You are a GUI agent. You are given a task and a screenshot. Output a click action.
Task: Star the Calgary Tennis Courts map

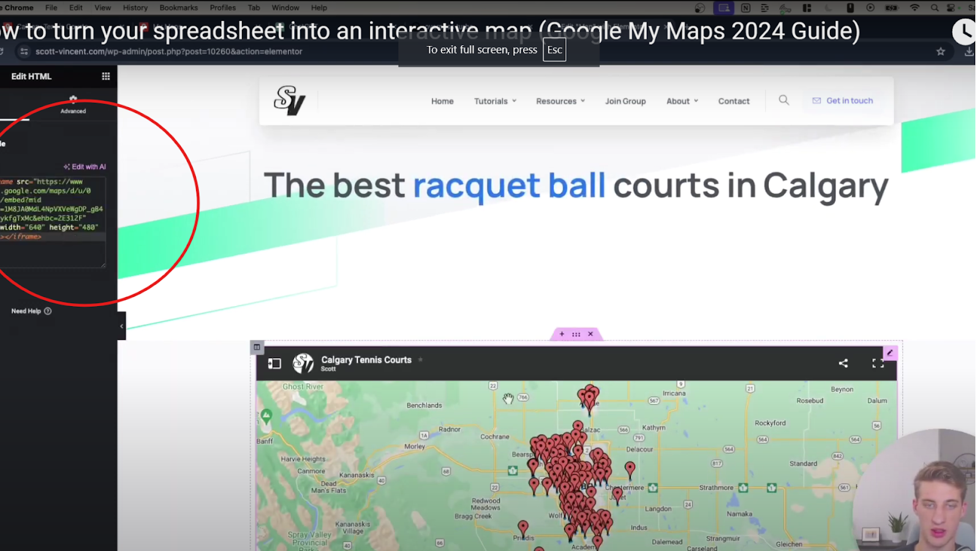pyautogui.click(x=421, y=360)
